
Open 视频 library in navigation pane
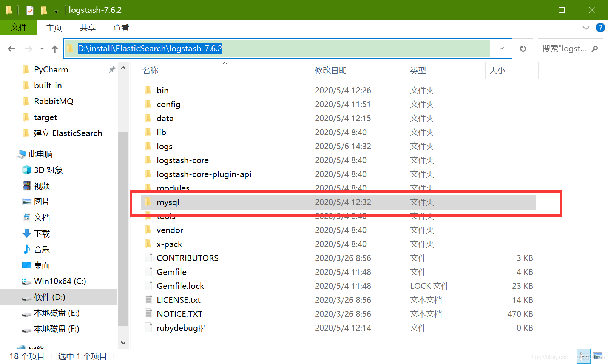42,186
